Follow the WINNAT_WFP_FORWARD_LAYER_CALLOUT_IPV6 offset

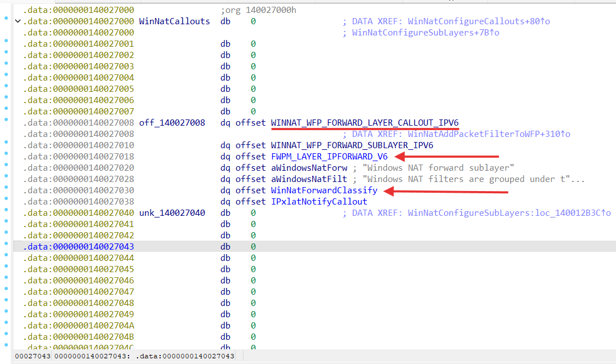click(365, 123)
